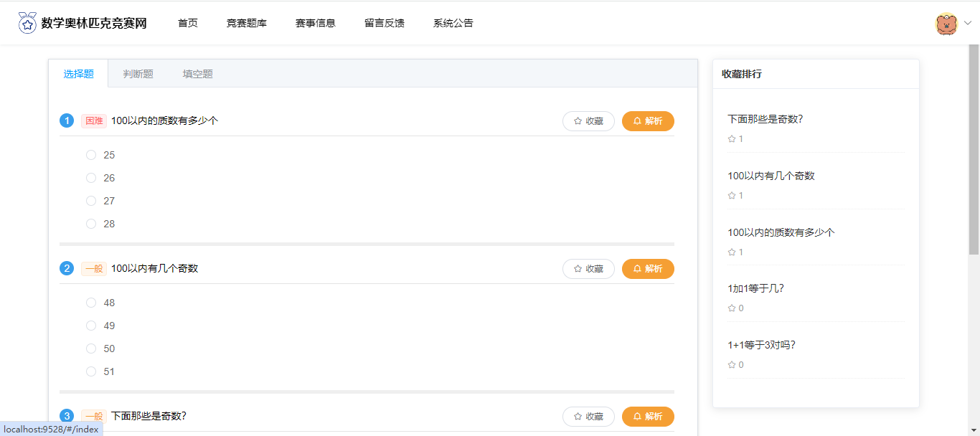
Task: Expand the user avatar dropdown arrow
Action: pyautogui.click(x=967, y=23)
